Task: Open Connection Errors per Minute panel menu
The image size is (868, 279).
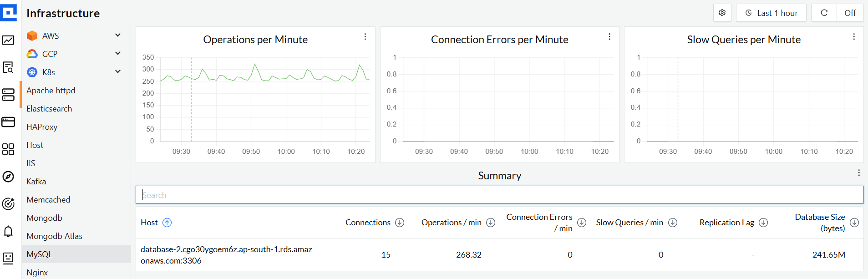Action: point(609,36)
